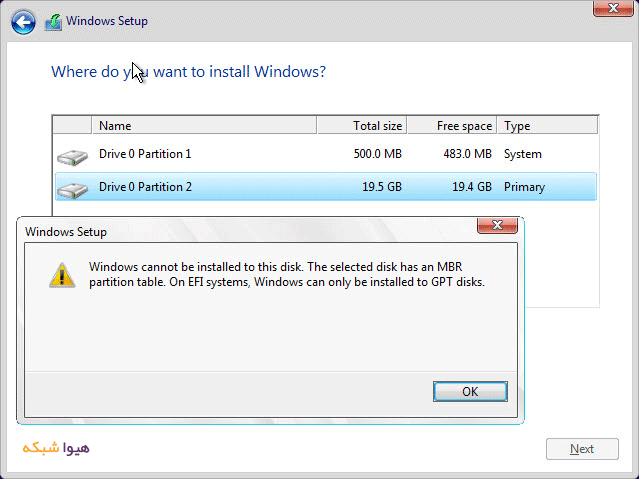Click the Windows Setup title bar icon
Image resolution: width=639 pixels, height=479 pixels.
(53, 21)
